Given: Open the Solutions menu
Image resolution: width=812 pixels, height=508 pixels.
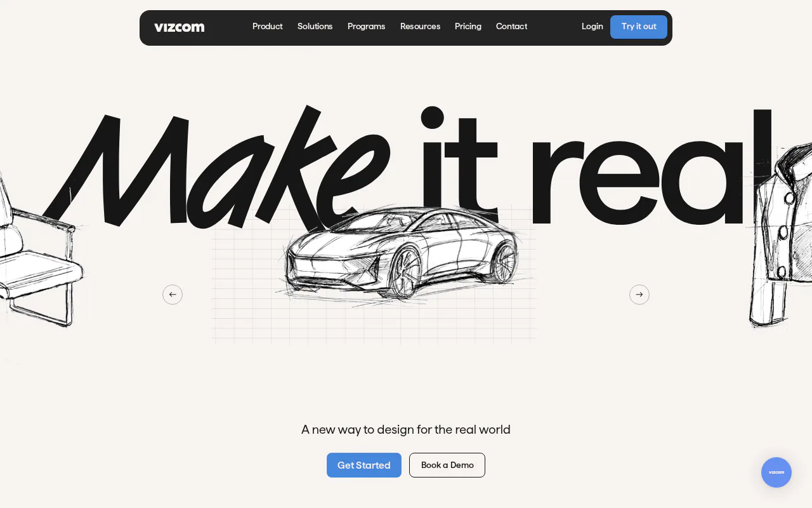Looking at the screenshot, I should 315,27.
